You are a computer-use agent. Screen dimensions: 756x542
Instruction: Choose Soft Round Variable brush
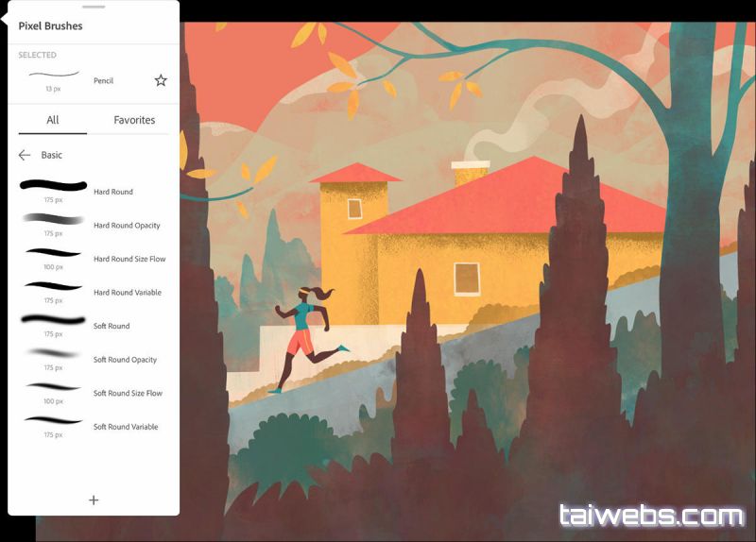[126, 427]
